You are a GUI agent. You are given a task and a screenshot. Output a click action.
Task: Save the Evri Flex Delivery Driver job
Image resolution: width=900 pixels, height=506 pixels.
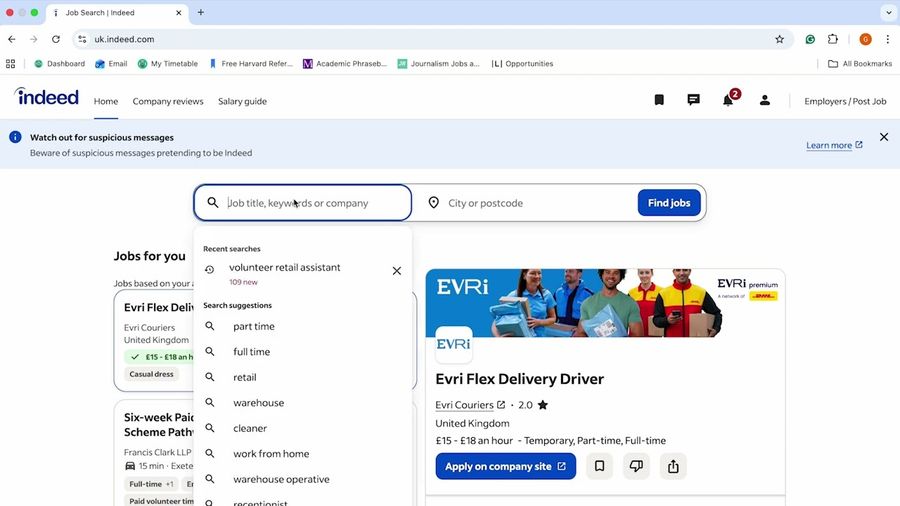tap(599, 466)
